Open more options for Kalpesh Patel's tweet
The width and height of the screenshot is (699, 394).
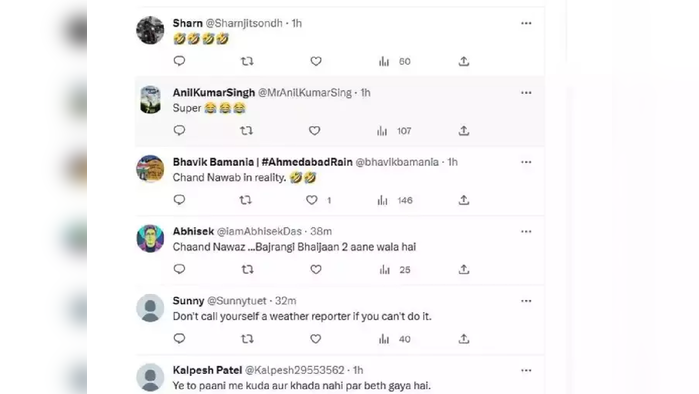pyautogui.click(x=526, y=370)
